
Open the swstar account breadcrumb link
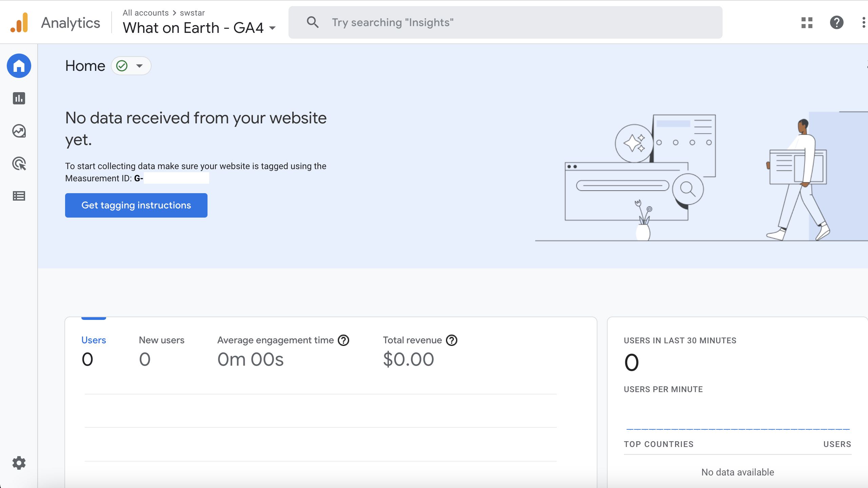[x=192, y=13]
